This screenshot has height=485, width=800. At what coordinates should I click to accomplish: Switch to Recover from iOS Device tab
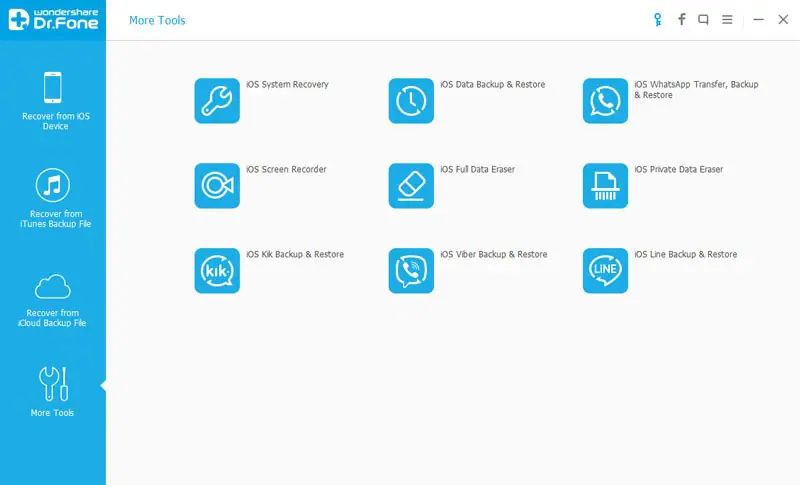coord(53,101)
